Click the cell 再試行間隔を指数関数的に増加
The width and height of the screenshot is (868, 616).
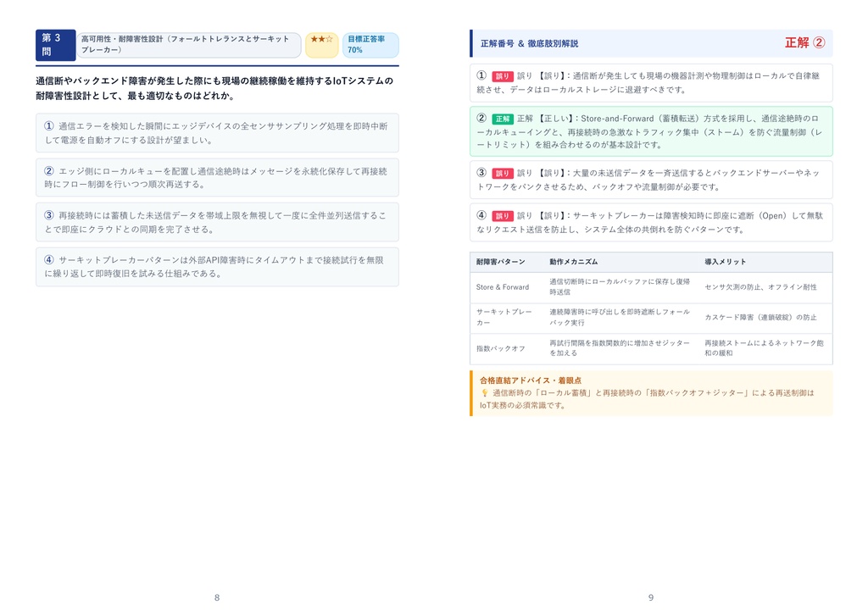pyautogui.click(x=620, y=348)
